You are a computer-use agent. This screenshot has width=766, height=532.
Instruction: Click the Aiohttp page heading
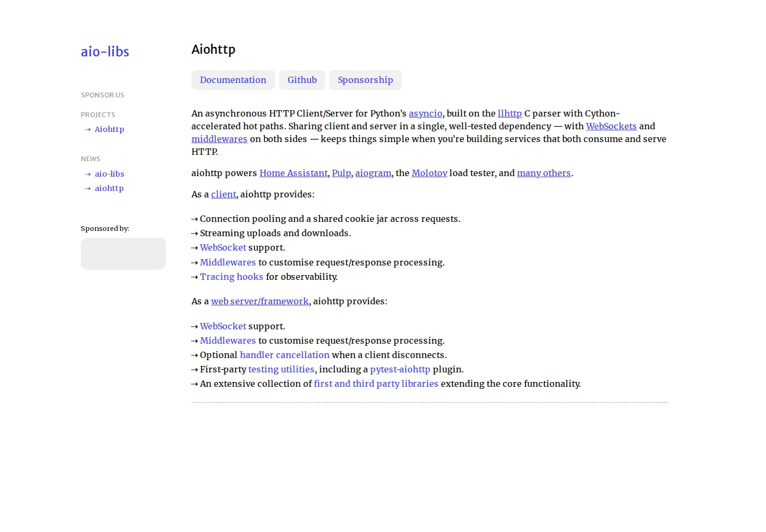click(x=213, y=49)
